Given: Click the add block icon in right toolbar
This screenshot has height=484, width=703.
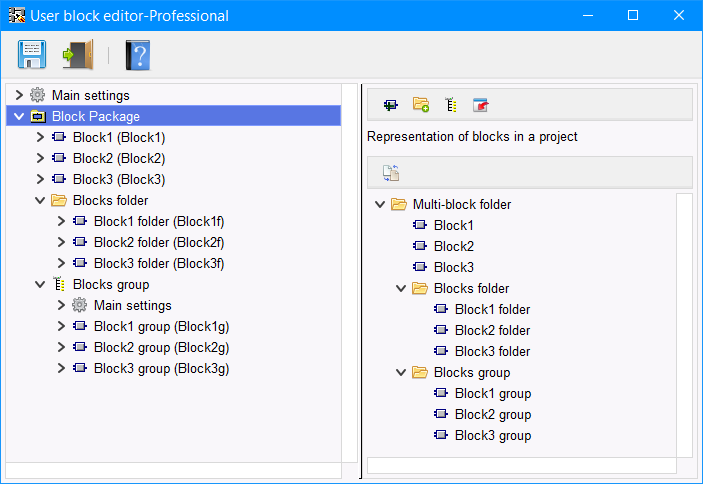Looking at the screenshot, I should pyautogui.click(x=391, y=104).
